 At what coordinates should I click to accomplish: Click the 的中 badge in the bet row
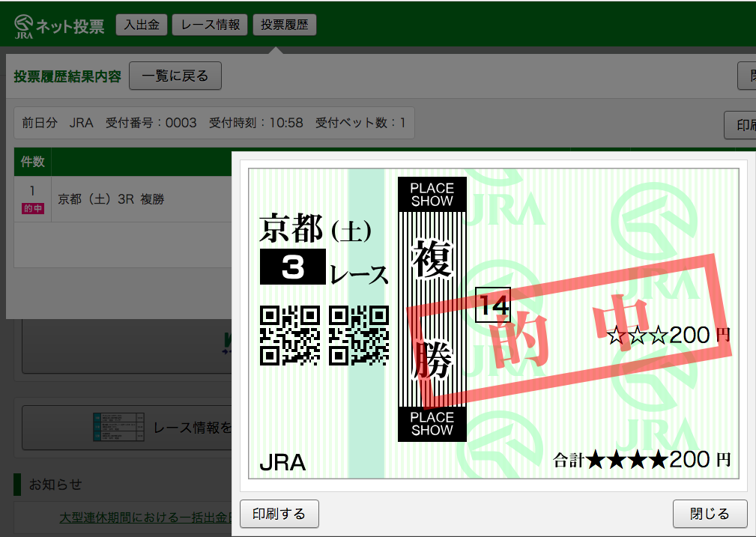(33, 209)
